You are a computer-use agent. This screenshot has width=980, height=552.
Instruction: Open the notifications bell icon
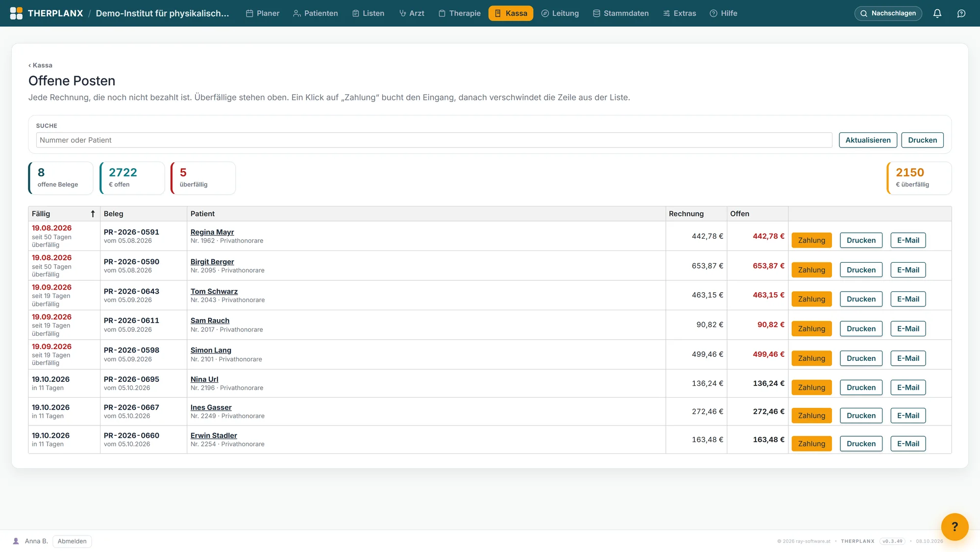coord(937,13)
